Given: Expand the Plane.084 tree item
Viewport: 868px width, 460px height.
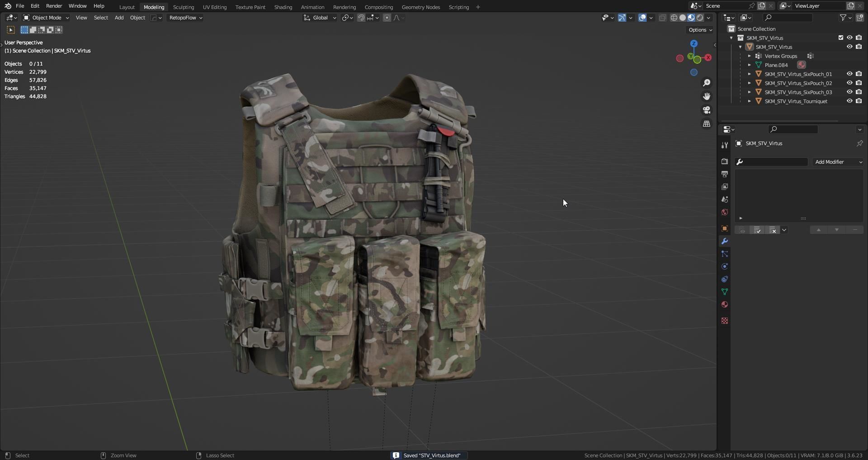Looking at the screenshot, I should [x=749, y=65].
